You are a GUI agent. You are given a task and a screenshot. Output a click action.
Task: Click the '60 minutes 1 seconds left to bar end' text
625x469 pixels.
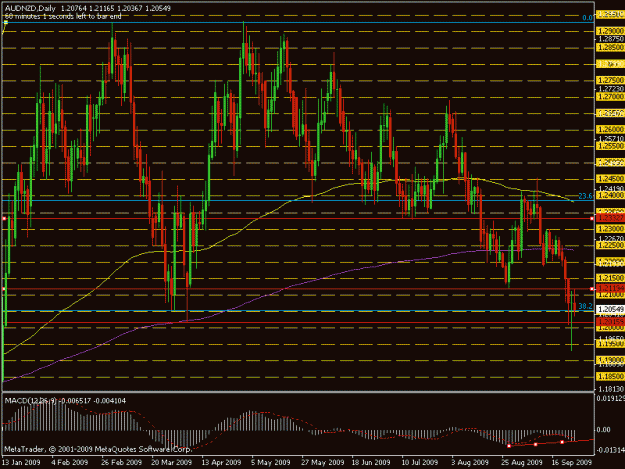(63, 16)
